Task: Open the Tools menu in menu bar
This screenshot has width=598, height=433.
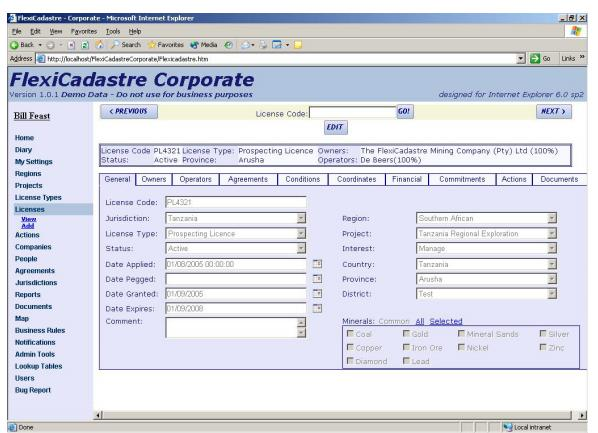Action: click(113, 32)
